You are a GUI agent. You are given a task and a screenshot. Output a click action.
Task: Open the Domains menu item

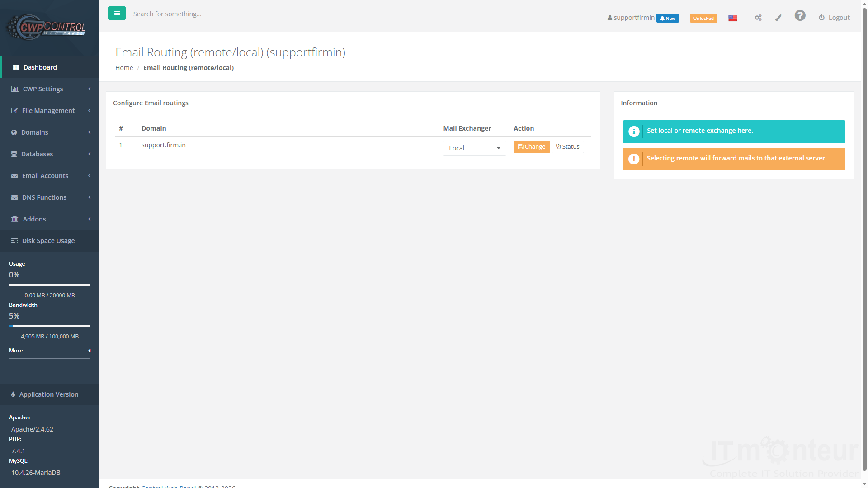[x=50, y=132]
